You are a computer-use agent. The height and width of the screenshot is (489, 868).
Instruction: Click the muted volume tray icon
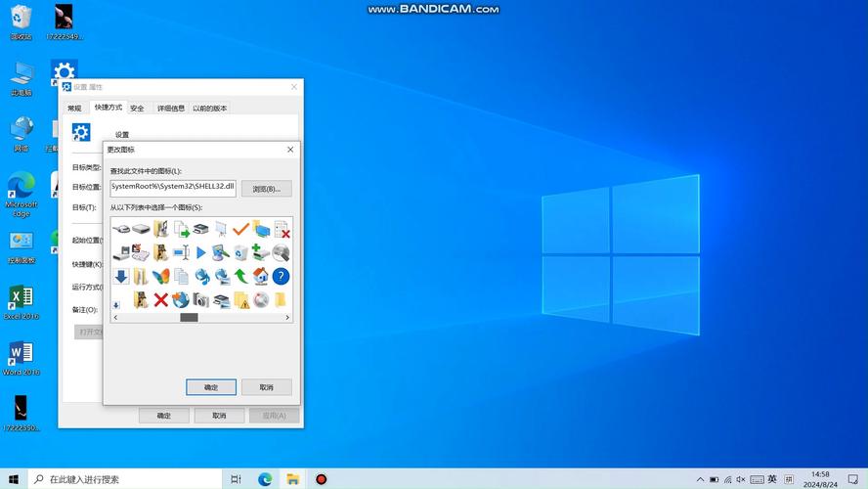click(741, 479)
